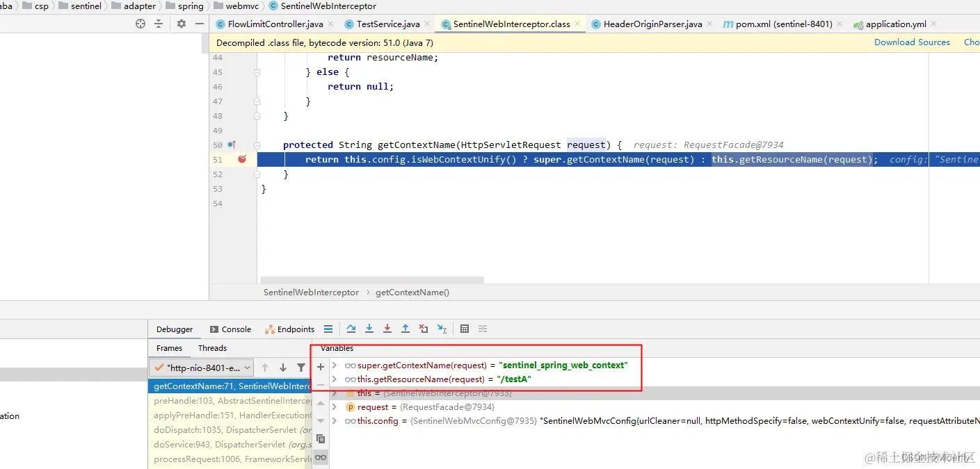The height and width of the screenshot is (469, 980).
Task: Click the override gutter icon on line 50
Action: click(232, 145)
